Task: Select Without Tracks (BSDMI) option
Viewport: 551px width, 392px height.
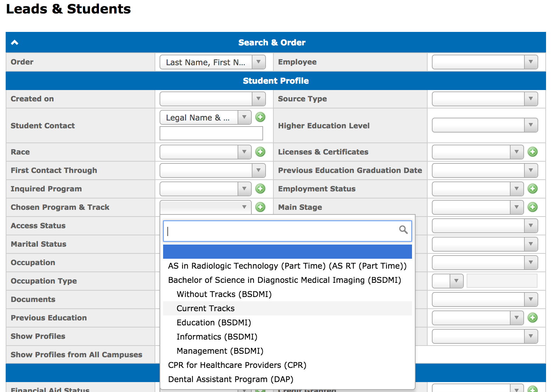Action: click(x=287, y=294)
